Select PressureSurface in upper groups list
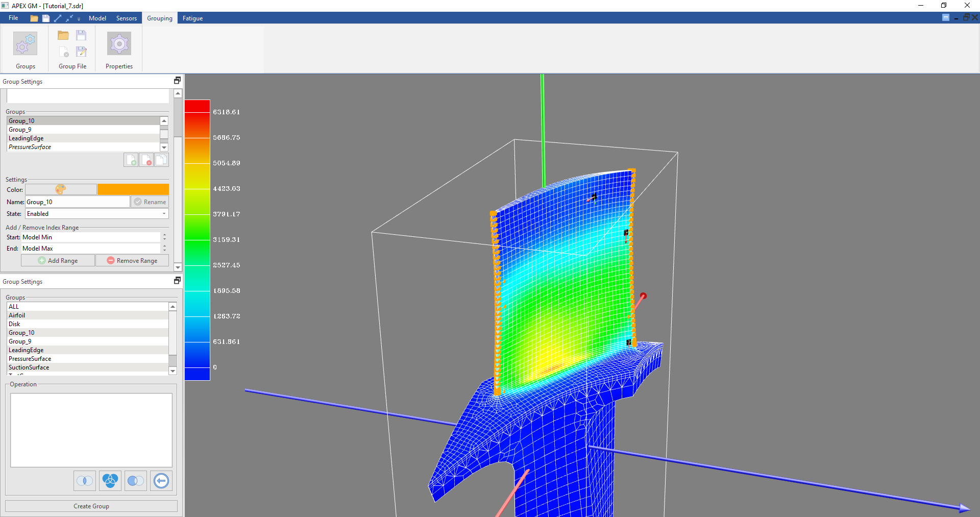The image size is (980, 517). coord(83,147)
